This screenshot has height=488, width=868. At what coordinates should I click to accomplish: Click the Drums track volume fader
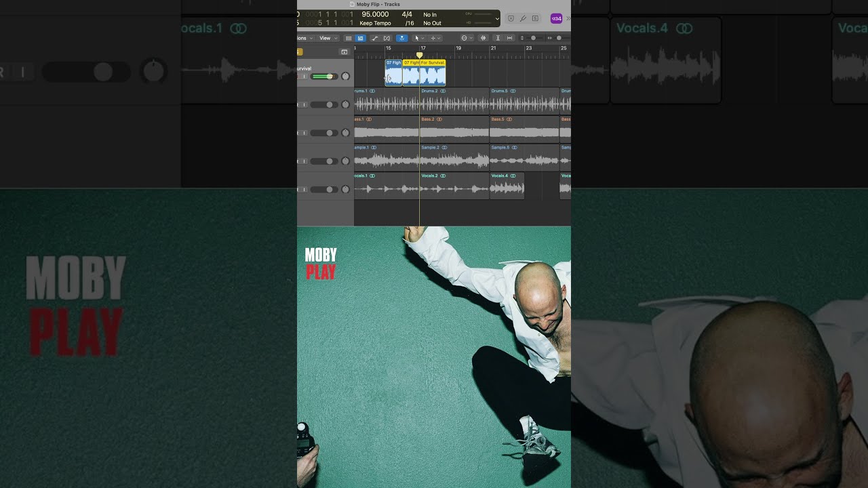click(x=323, y=105)
